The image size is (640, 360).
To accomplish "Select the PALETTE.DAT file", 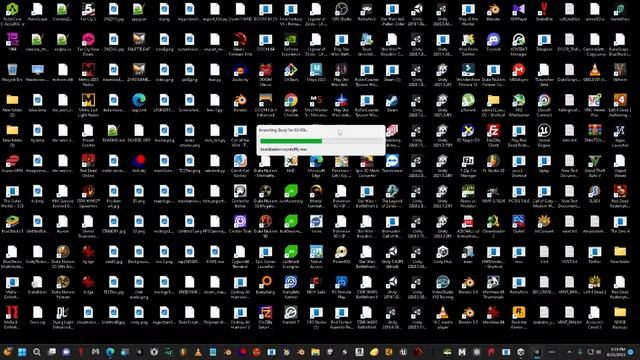I will pyautogui.click(x=139, y=42).
